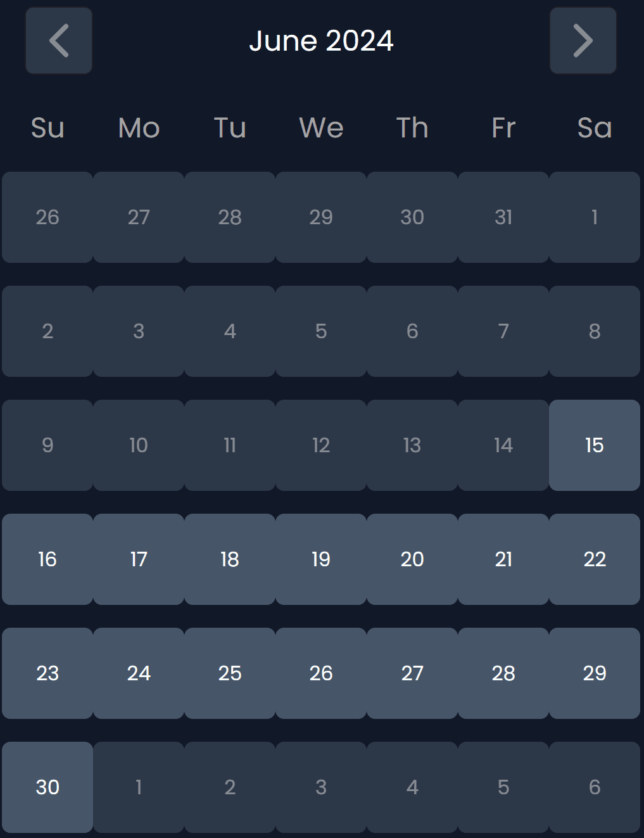Pick Wednesday June 19
The image size is (644, 838).
[x=321, y=559]
